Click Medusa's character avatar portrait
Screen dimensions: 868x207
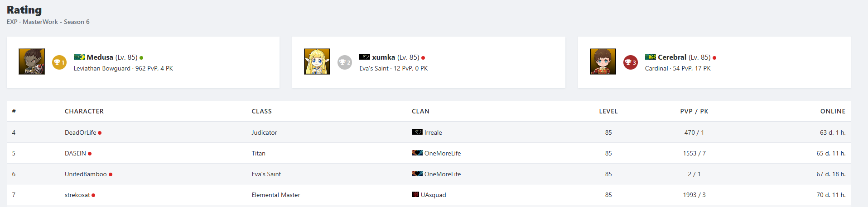[x=32, y=61]
